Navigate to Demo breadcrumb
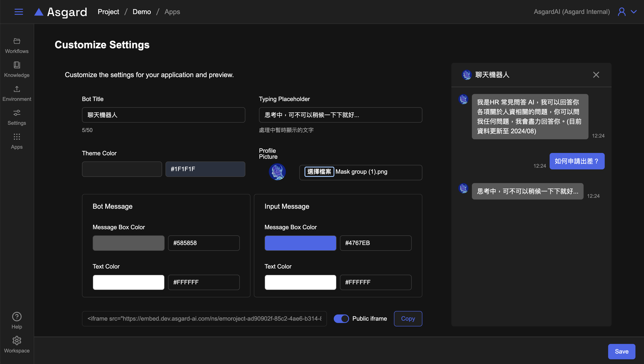644x364 pixels. 142,12
